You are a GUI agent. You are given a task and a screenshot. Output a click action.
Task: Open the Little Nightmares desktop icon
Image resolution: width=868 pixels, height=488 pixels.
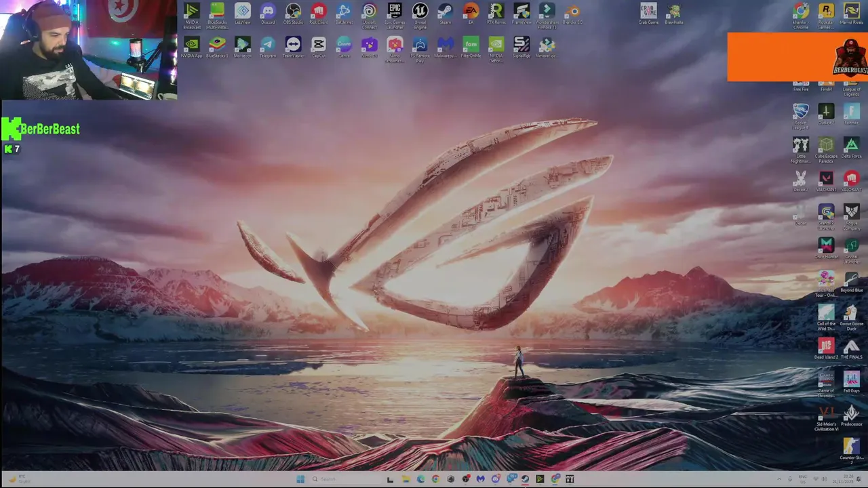tap(801, 149)
